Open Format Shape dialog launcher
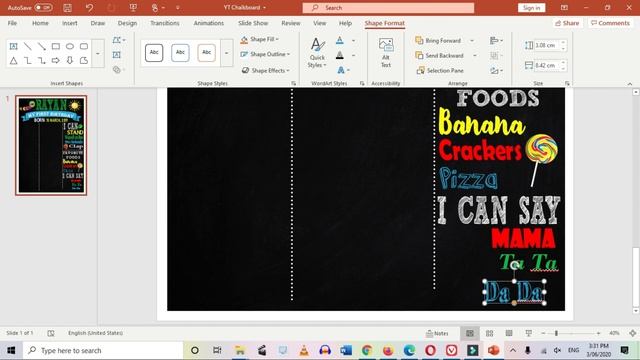 click(293, 83)
